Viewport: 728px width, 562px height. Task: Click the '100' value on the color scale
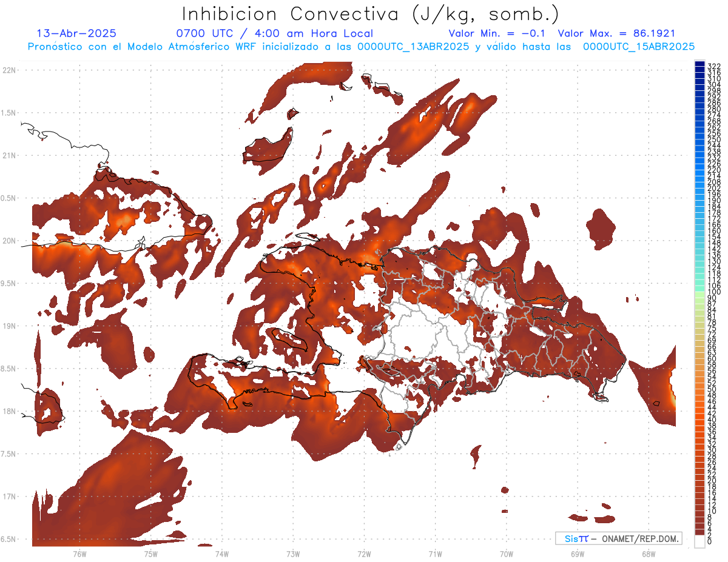(x=714, y=292)
